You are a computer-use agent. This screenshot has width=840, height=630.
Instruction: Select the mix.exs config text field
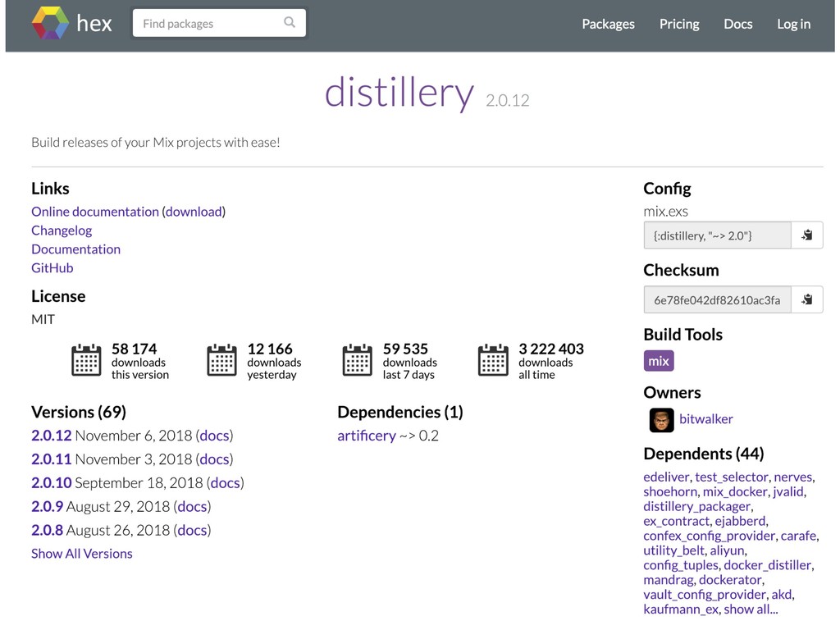point(717,235)
